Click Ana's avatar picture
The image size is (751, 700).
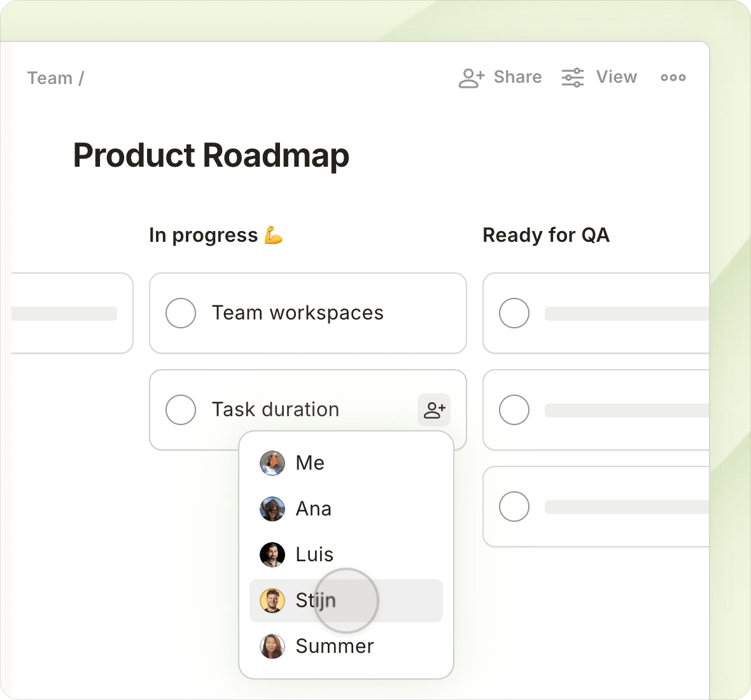pos(272,509)
